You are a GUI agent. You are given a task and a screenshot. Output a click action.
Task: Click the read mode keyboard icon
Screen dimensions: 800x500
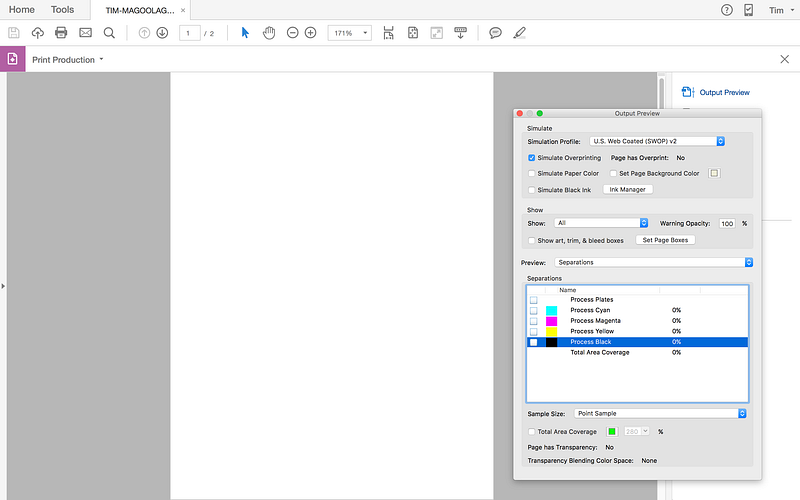tap(460, 33)
